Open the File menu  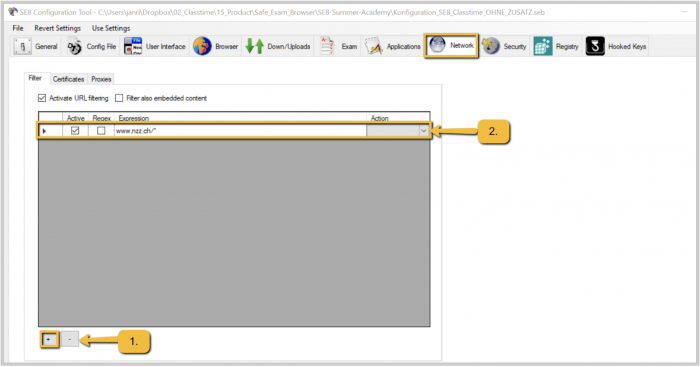(18, 28)
